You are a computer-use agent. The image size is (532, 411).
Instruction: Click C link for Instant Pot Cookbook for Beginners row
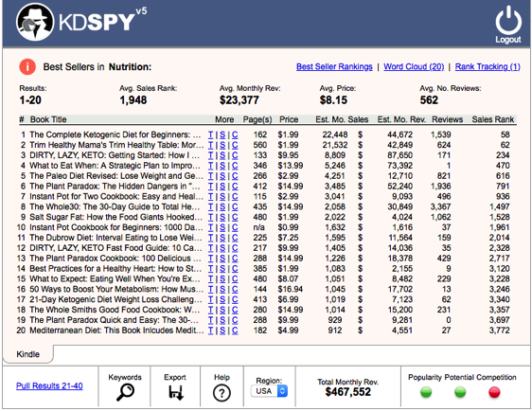tap(235, 227)
